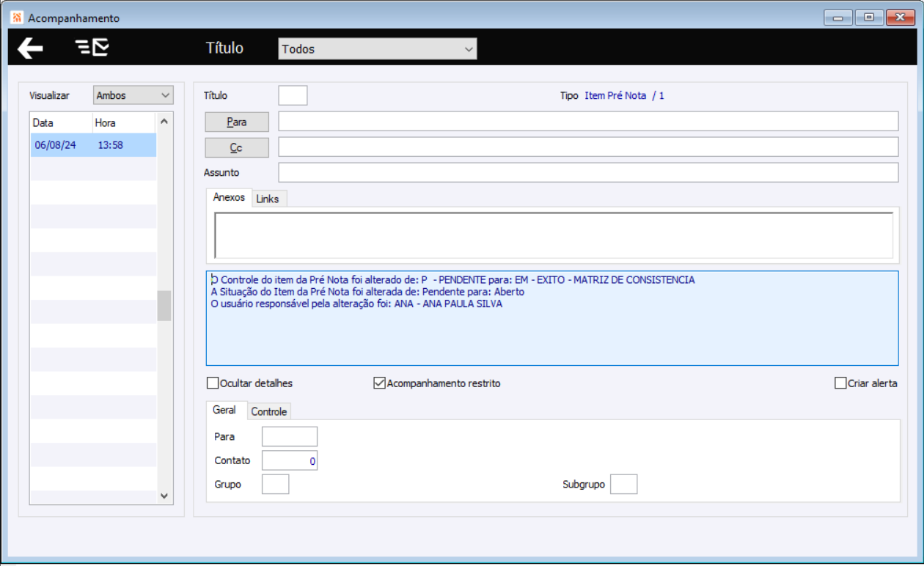Uncheck Acompanhamento restrito checkbox

(x=379, y=383)
